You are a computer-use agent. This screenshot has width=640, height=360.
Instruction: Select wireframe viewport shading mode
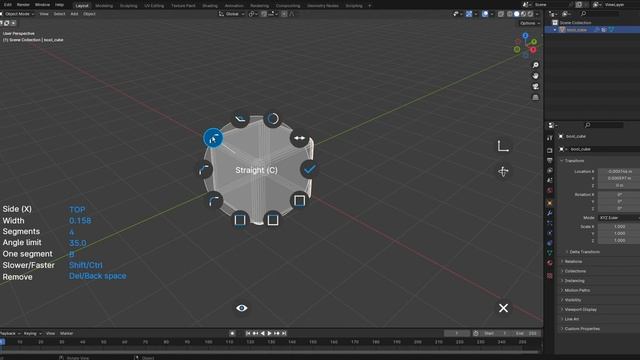pyautogui.click(x=510, y=14)
